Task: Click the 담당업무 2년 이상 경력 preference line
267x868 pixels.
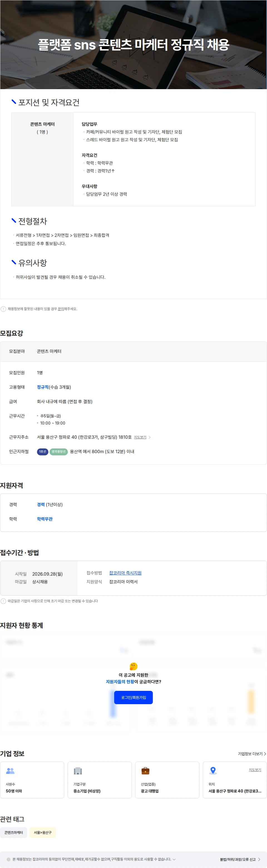Action: (106, 194)
